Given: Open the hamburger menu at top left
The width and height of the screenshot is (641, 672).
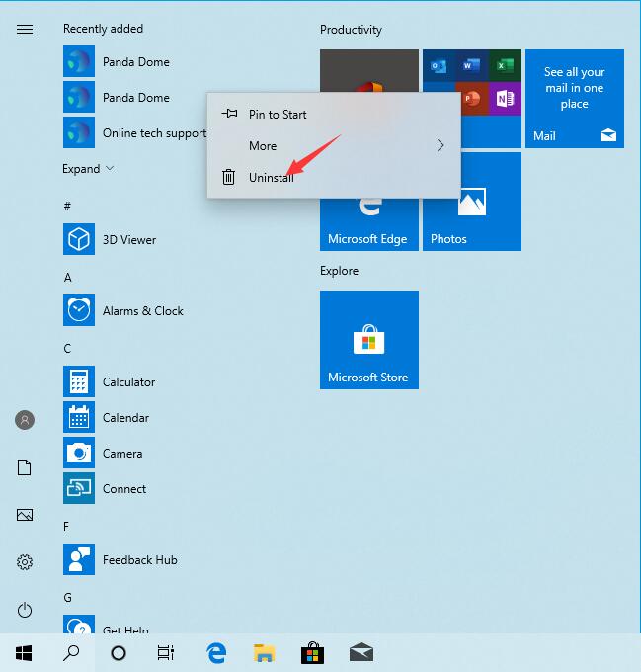Looking at the screenshot, I should 25,29.
